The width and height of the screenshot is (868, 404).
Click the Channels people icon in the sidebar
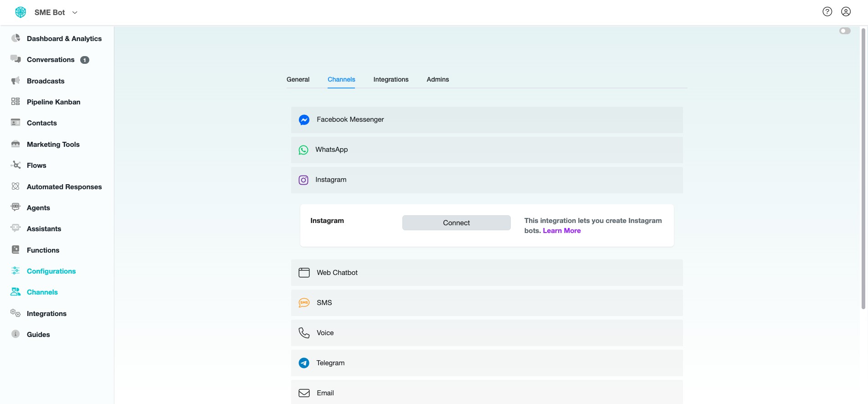(16, 292)
